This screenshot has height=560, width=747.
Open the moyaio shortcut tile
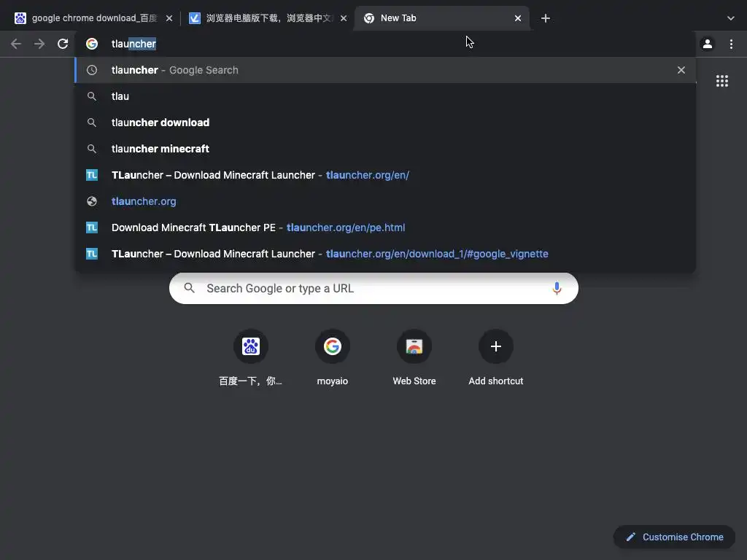click(x=333, y=358)
